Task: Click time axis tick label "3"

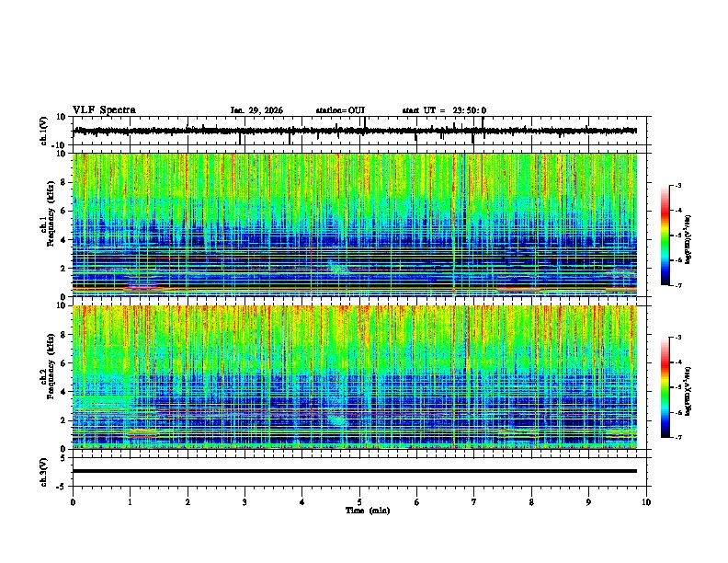Action: click(x=245, y=502)
